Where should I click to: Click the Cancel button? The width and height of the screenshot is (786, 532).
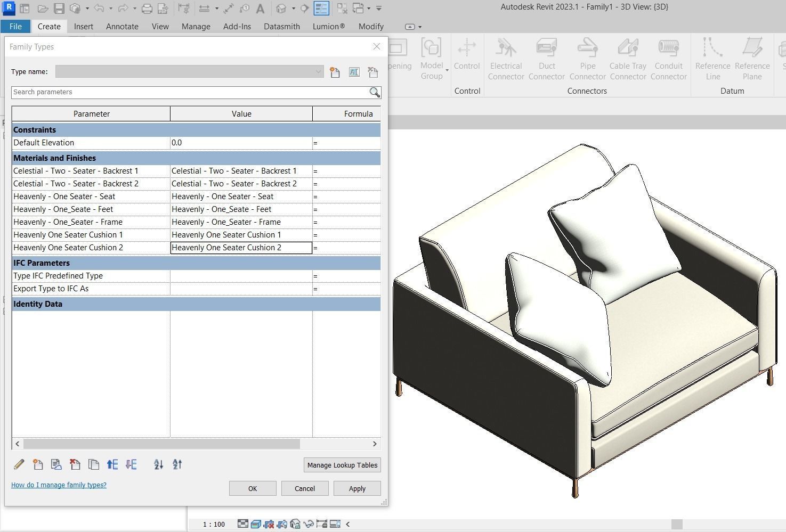[305, 488]
